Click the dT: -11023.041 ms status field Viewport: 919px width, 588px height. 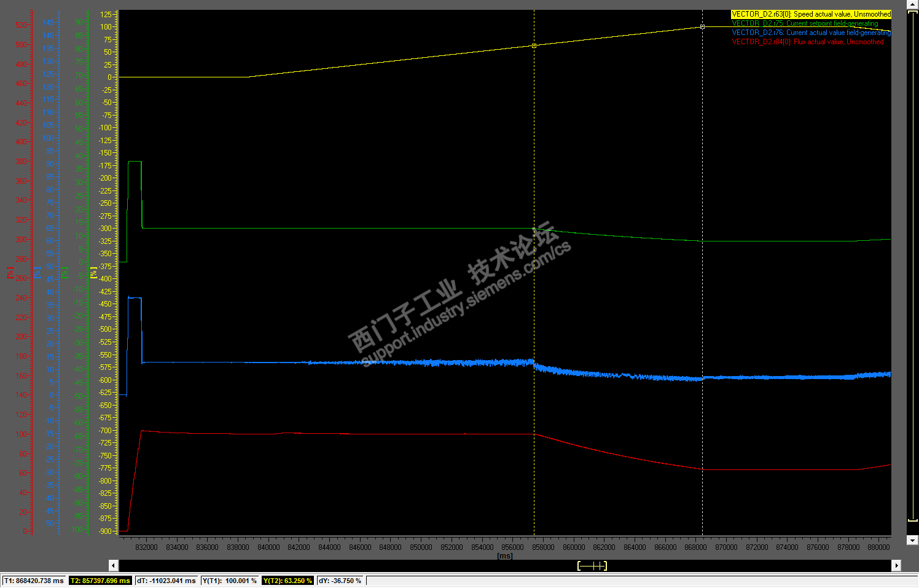pos(166,581)
